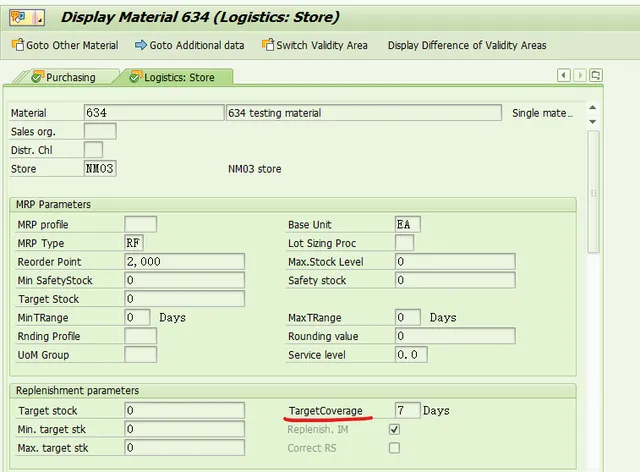This screenshot has height=472, width=640.
Task: Click the Min SafetyStock field
Action: click(184, 280)
